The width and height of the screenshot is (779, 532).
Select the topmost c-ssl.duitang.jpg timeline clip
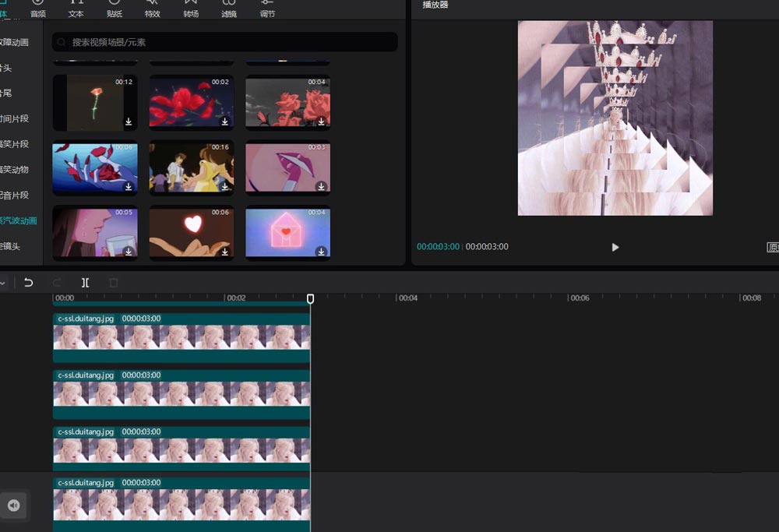point(181,336)
